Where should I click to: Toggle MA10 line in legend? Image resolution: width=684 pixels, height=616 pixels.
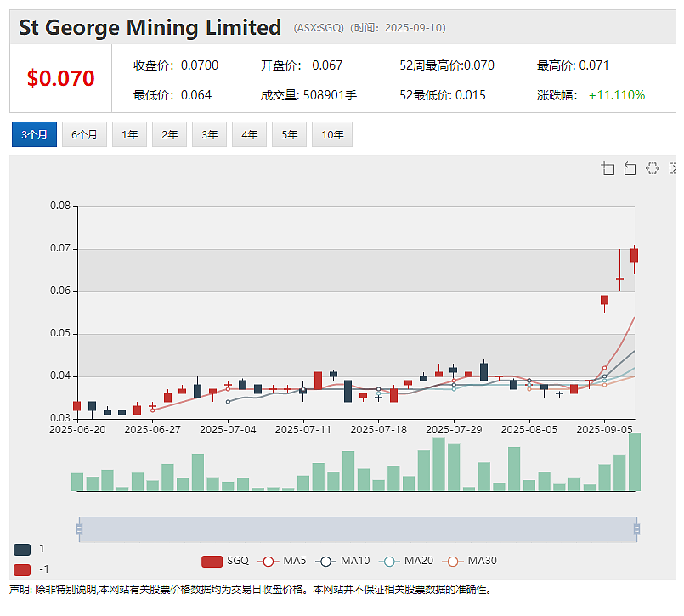pyautogui.click(x=342, y=561)
